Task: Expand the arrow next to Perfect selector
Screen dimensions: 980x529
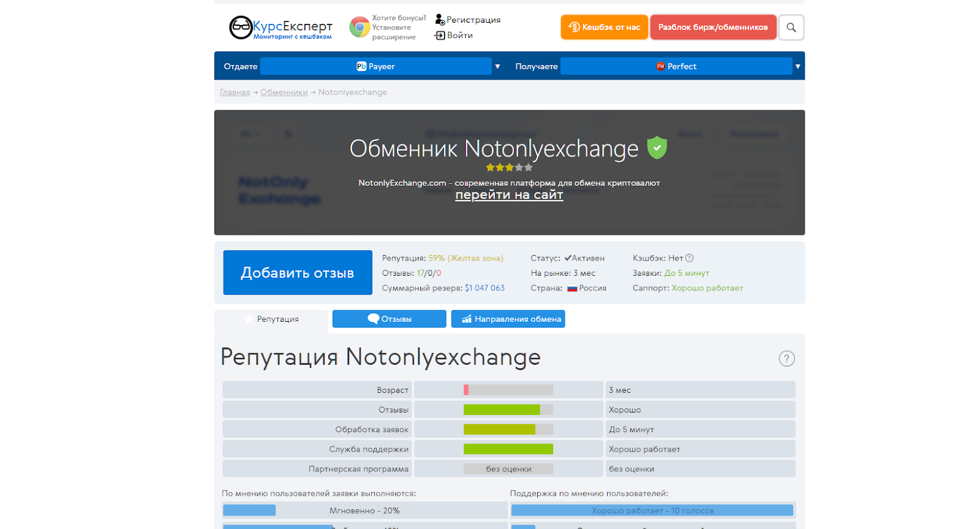Action: (797, 66)
